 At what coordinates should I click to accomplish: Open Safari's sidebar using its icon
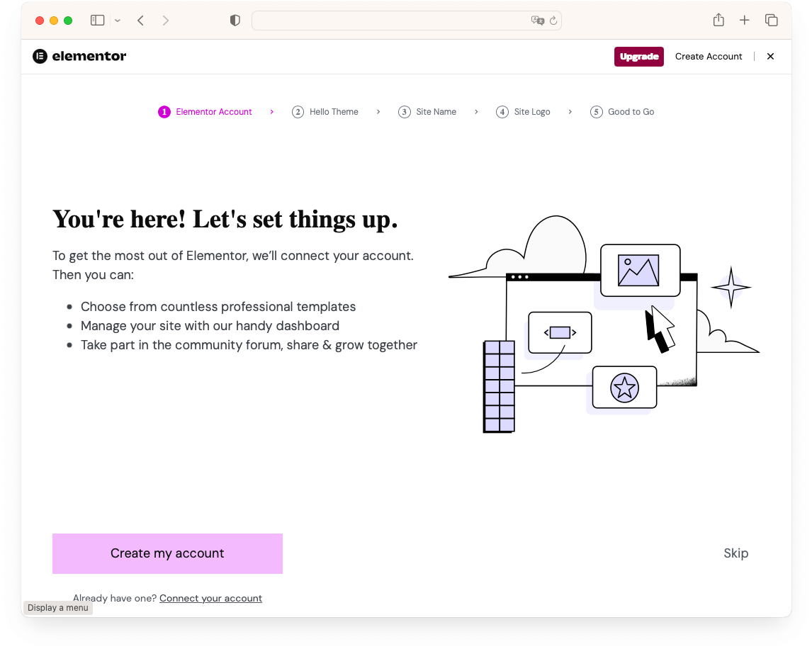pyautogui.click(x=97, y=20)
